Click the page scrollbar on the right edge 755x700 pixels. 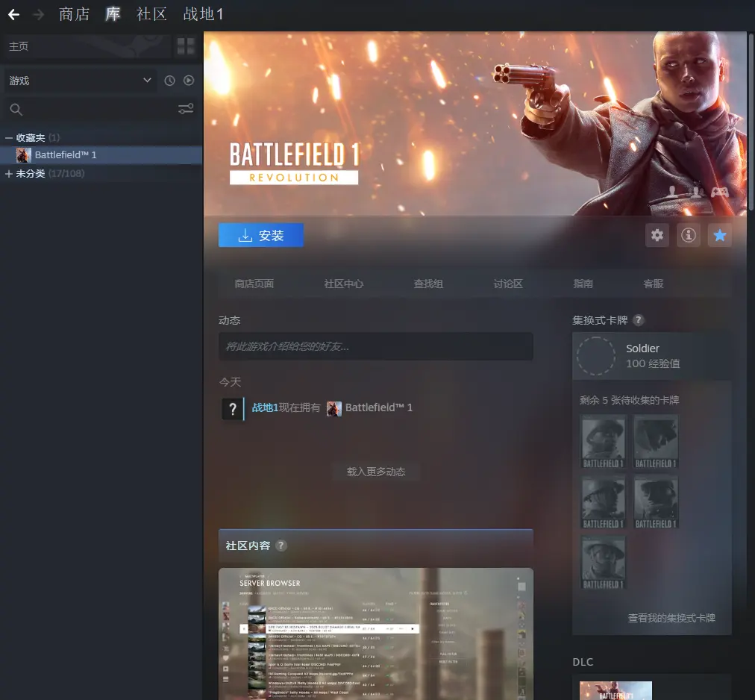tap(751, 120)
